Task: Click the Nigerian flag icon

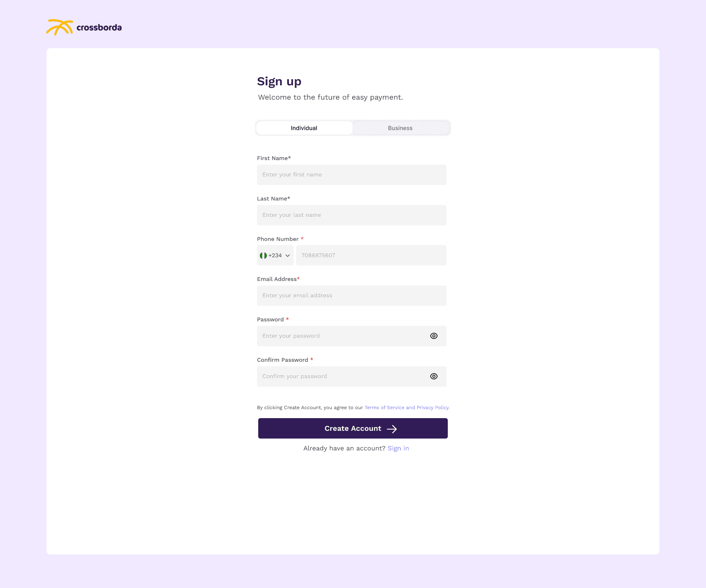Action: [x=263, y=255]
